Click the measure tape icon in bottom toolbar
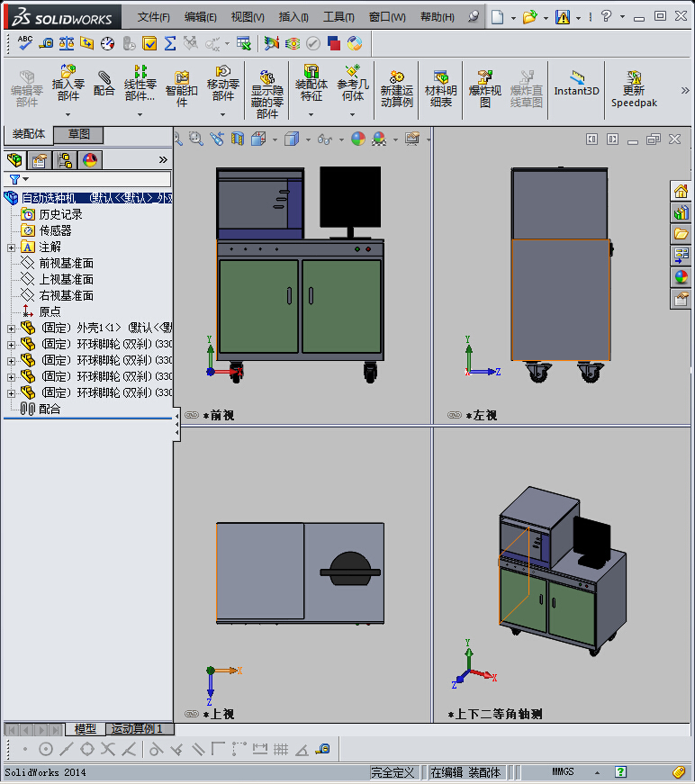The width and height of the screenshot is (695, 784). coord(322,749)
